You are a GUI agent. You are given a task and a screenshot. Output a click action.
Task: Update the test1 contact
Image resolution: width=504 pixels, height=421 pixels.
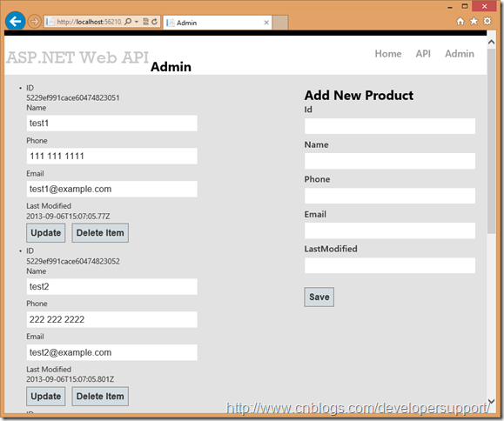(45, 233)
